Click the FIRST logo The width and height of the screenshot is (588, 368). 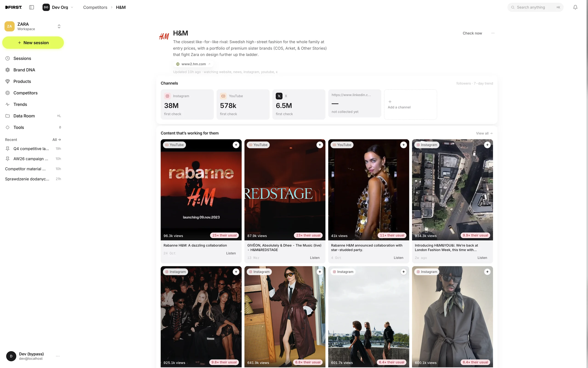(13, 7)
